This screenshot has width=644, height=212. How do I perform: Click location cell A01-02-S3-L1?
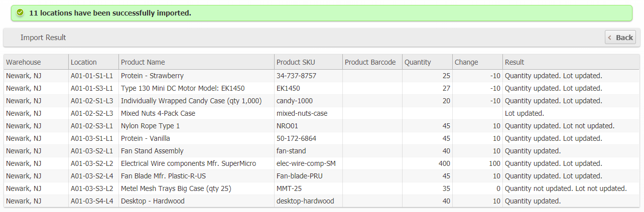(x=92, y=126)
